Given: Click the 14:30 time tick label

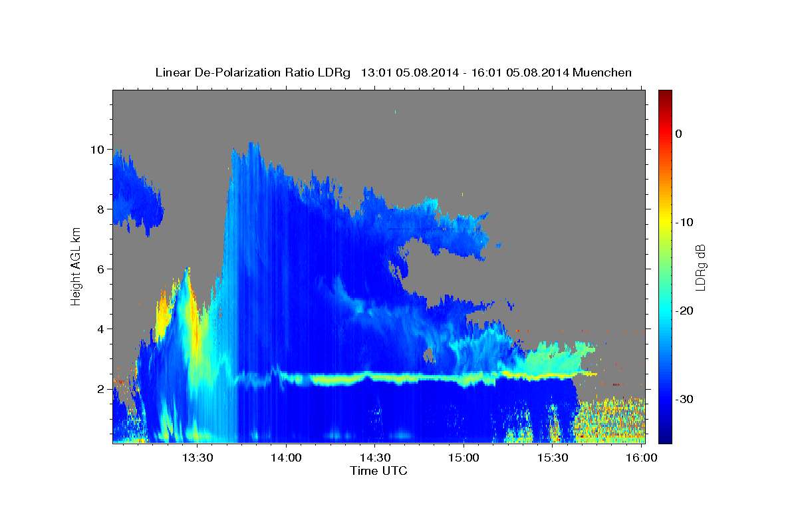Looking at the screenshot, I should coord(375,458).
